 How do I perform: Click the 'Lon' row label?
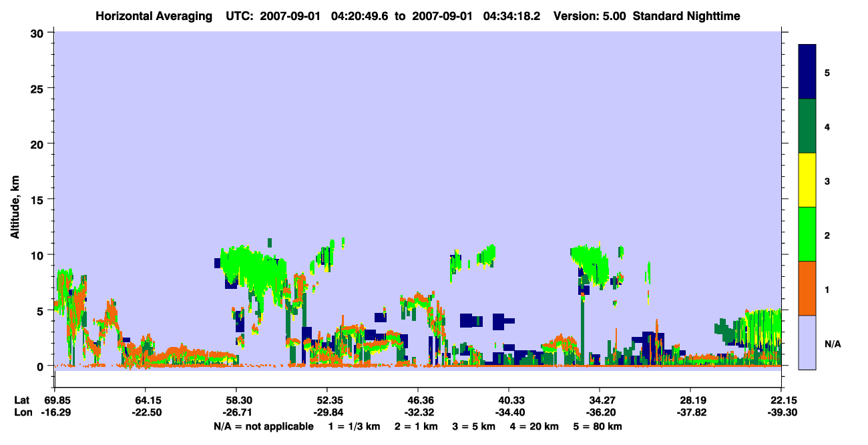tap(23, 413)
